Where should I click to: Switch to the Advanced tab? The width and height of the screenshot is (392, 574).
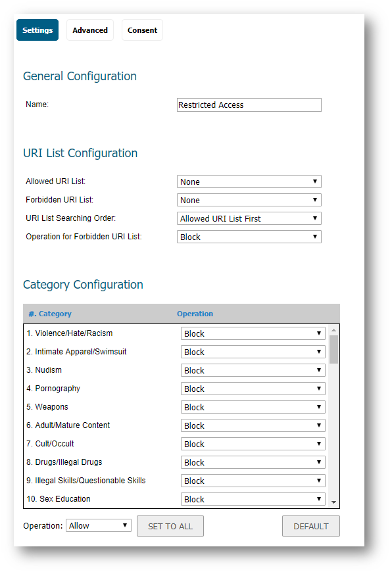[89, 30]
